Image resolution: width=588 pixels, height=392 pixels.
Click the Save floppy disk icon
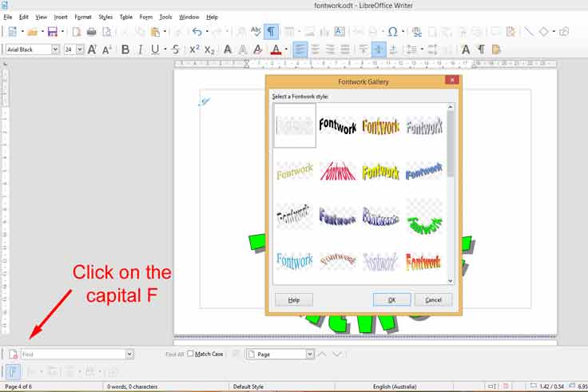[53, 32]
